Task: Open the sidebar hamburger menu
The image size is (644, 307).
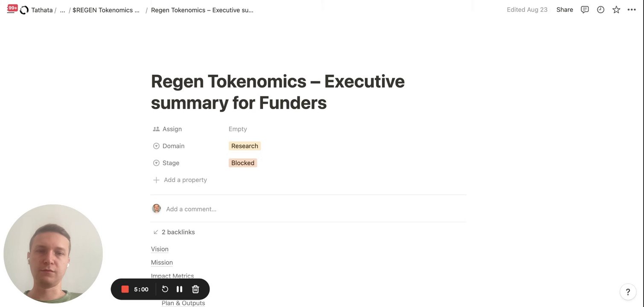Action: pyautogui.click(x=11, y=10)
